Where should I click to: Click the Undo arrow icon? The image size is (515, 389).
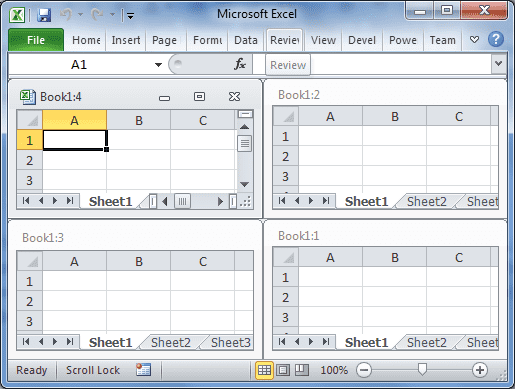[x=66, y=15]
